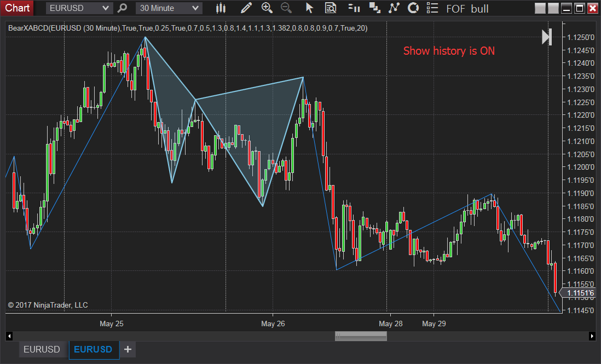Switch to the first EURUSD tab
This screenshot has height=364, width=601.
[42, 349]
